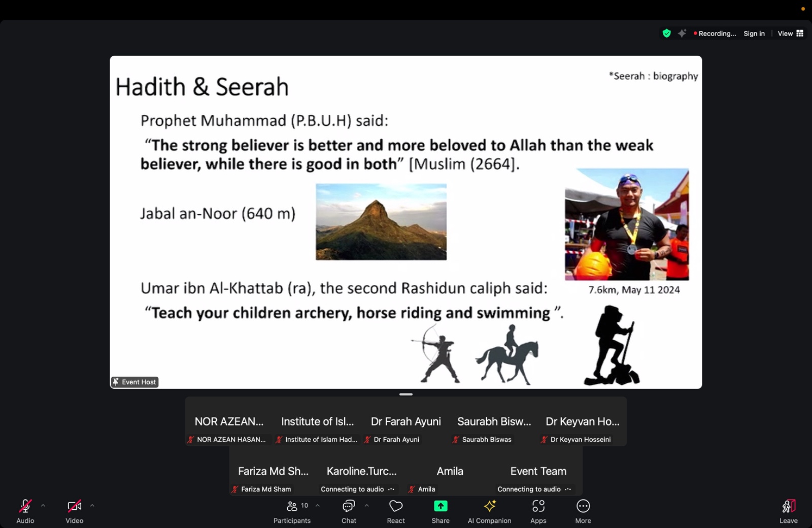Leave the meeting
This screenshot has width=812, height=528.
(x=788, y=511)
